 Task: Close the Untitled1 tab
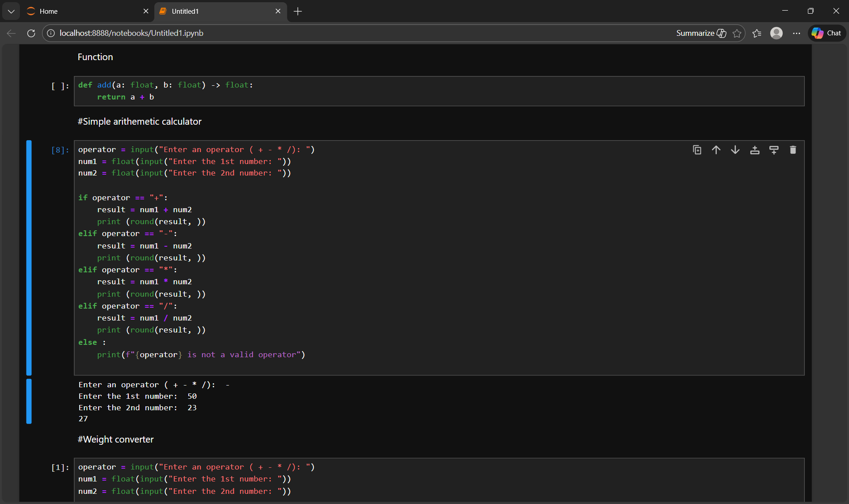(x=278, y=11)
